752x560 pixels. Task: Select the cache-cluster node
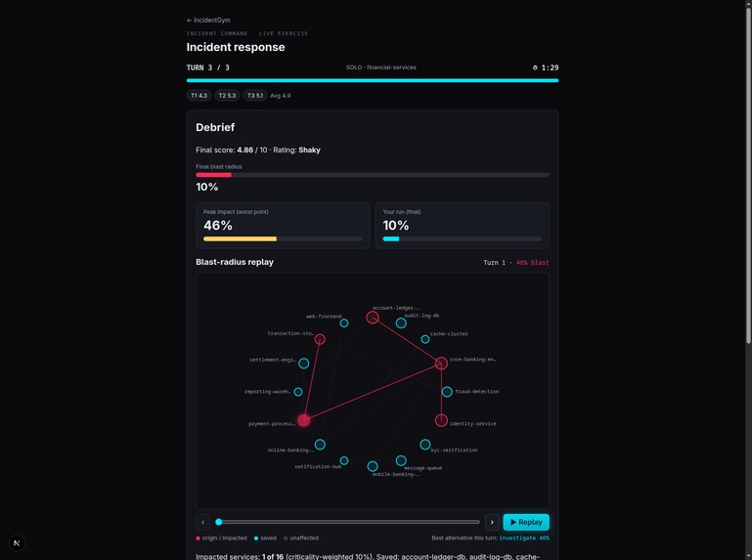425,339
